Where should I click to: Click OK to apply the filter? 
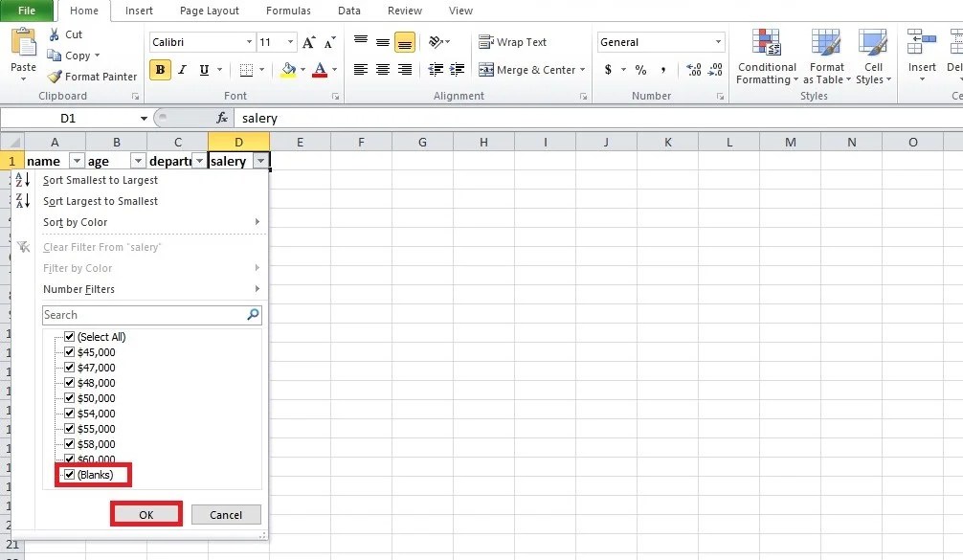[146, 514]
